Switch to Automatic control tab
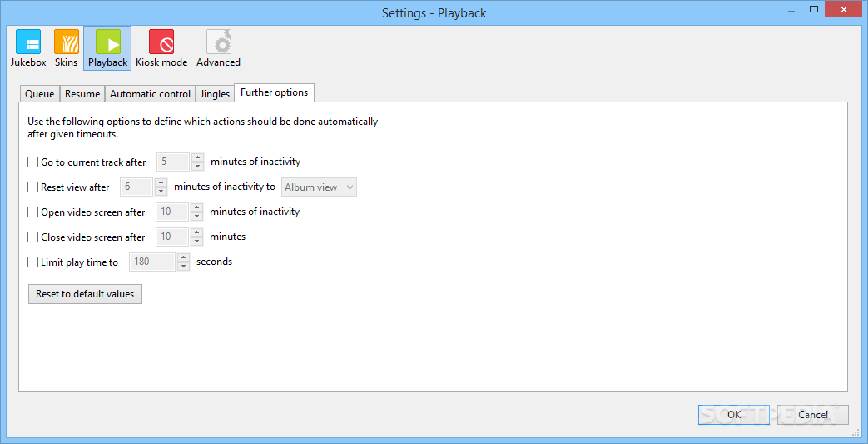 coord(150,94)
